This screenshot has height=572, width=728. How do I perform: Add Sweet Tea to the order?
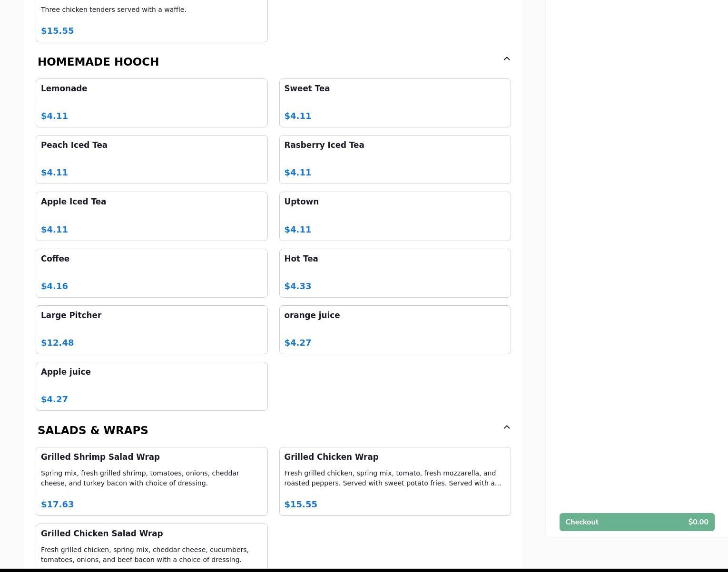pyautogui.click(x=395, y=103)
